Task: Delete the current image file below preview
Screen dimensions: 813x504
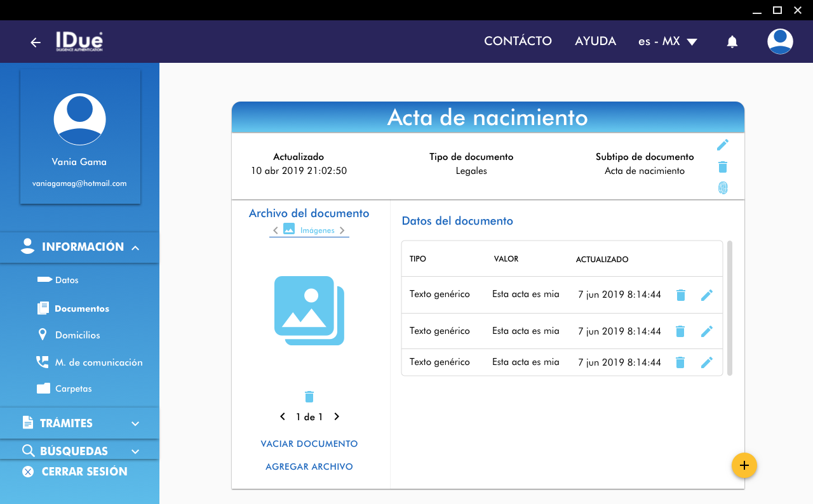Action: (309, 397)
